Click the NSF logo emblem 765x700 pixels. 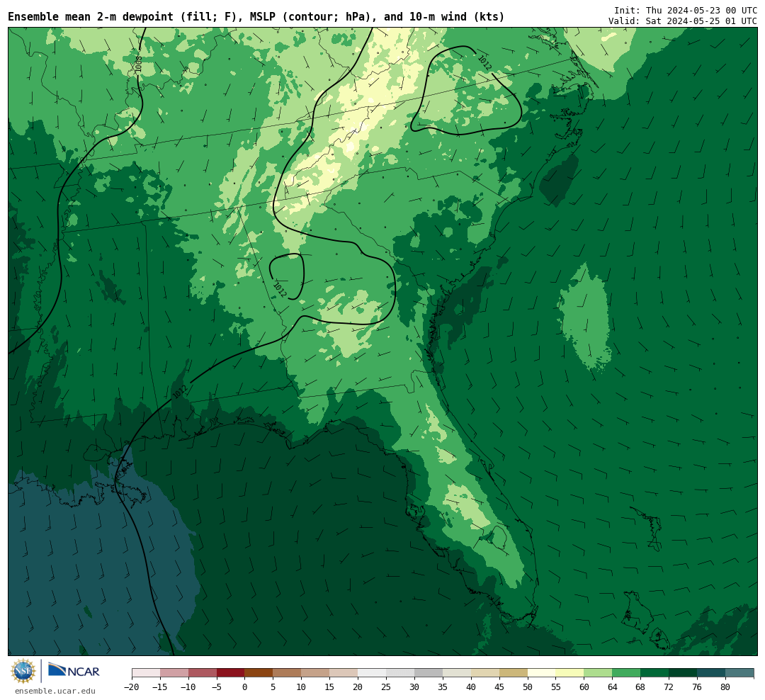tap(23, 671)
